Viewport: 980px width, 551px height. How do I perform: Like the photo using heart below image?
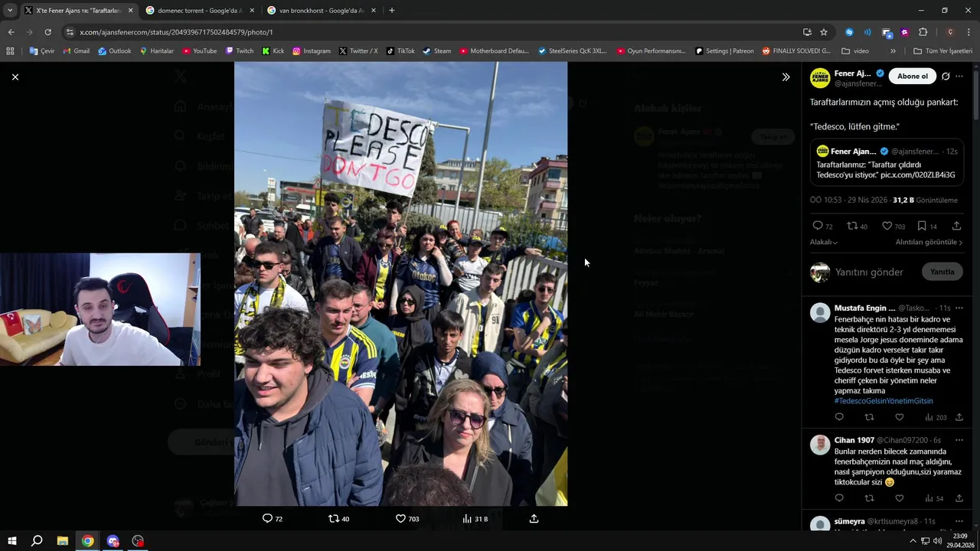pyautogui.click(x=400, y=519)
